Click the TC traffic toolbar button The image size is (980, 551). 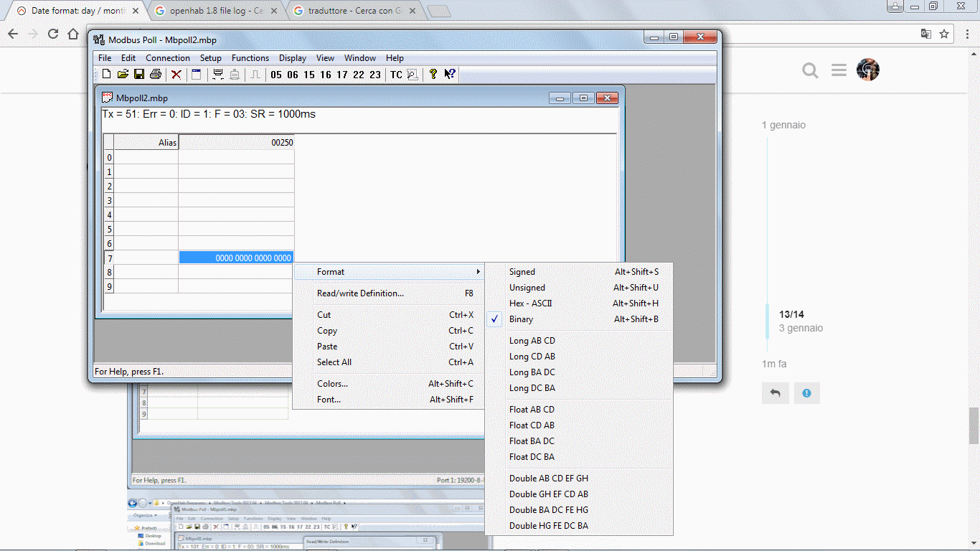(396, 75)
